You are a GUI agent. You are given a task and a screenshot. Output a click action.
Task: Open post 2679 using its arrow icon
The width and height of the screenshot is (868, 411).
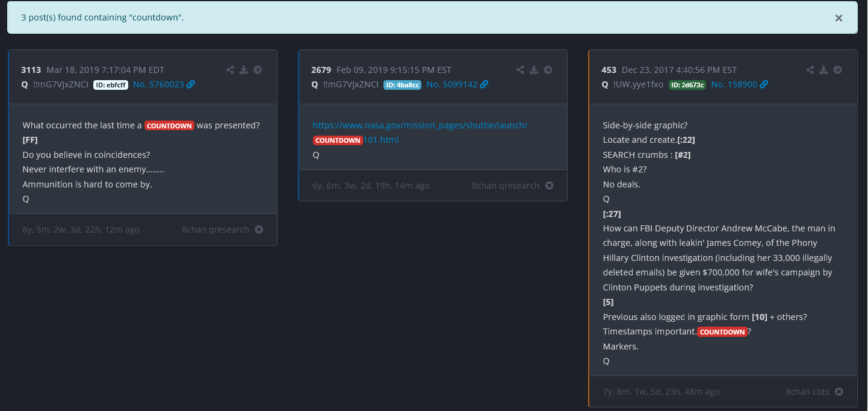[x=548, y=70]
